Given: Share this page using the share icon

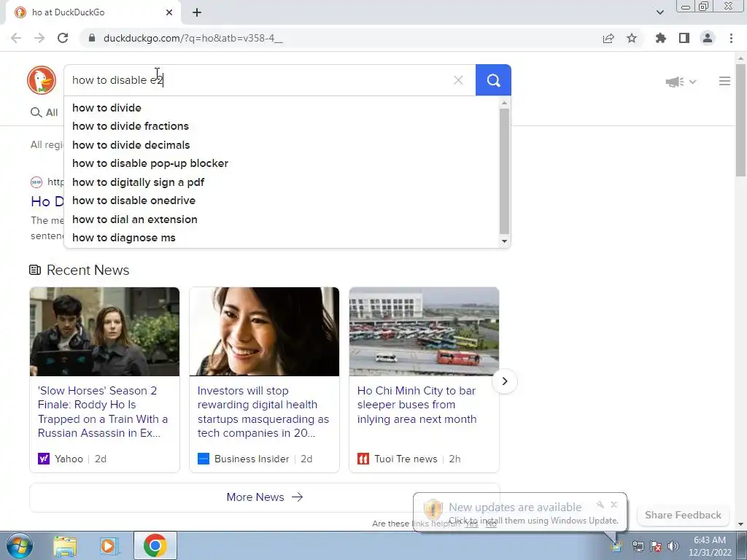Looking at the screenshot, I should pos(608,38).
